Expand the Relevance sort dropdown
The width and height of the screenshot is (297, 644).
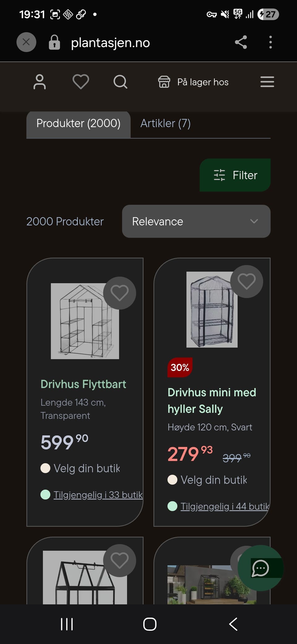coord(196,221)
